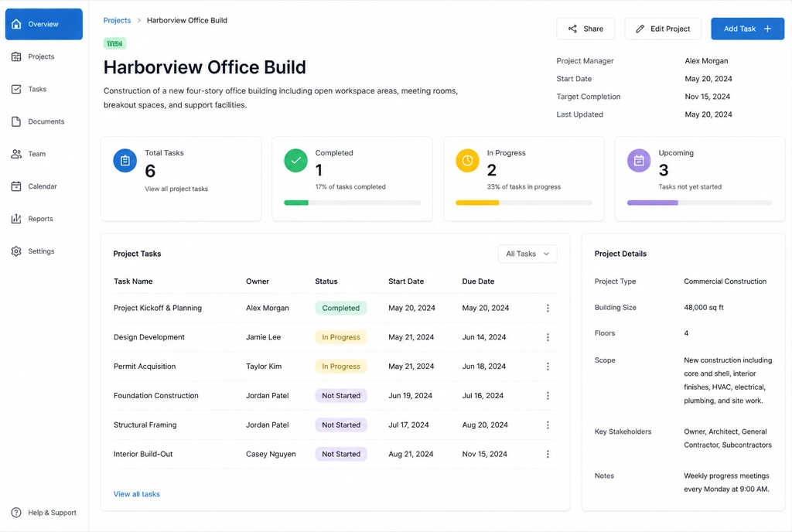
Task: Click the yellow In Progress clock icon
Action: (467, 161)
